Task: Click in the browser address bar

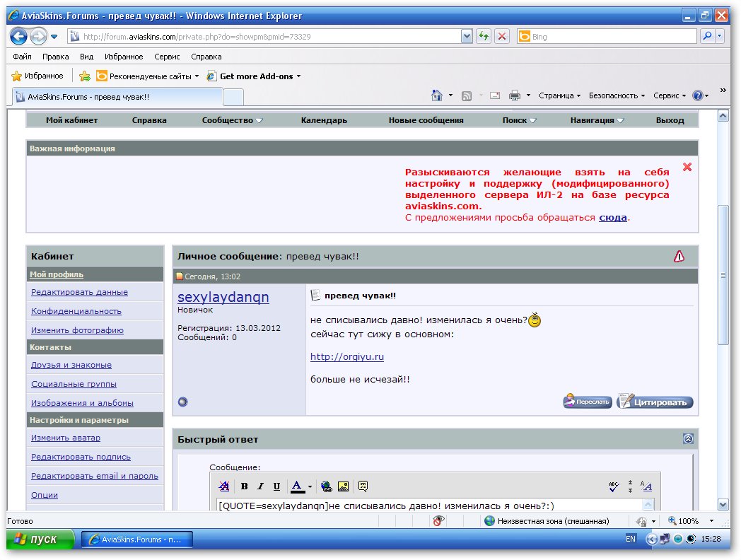Action: (x=264, y=36)
